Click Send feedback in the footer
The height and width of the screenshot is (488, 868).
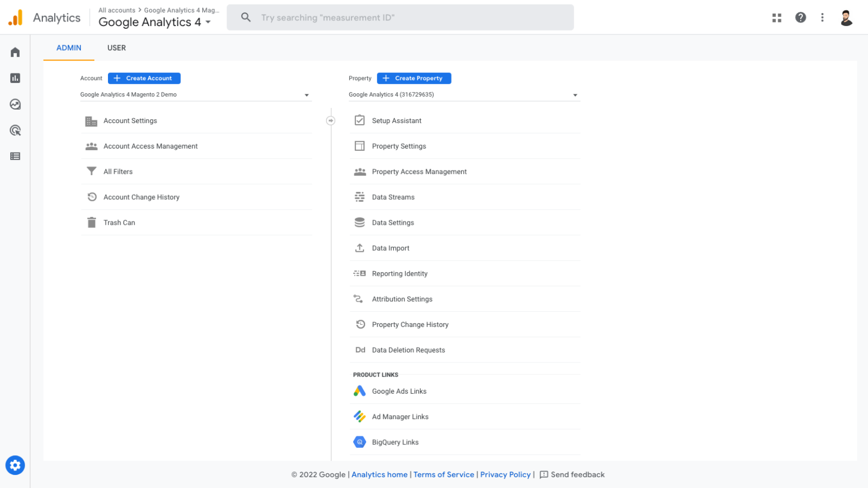[572, 474]
